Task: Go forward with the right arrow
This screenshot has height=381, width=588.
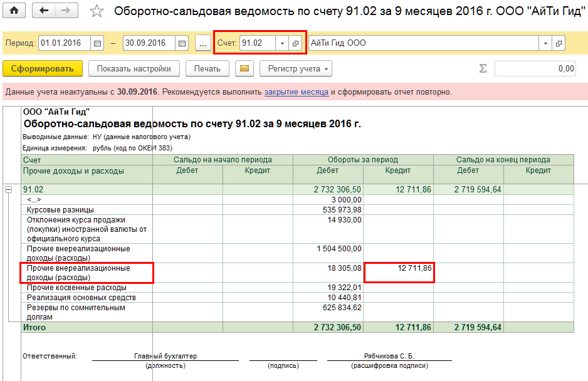Action: click(65, 11)
